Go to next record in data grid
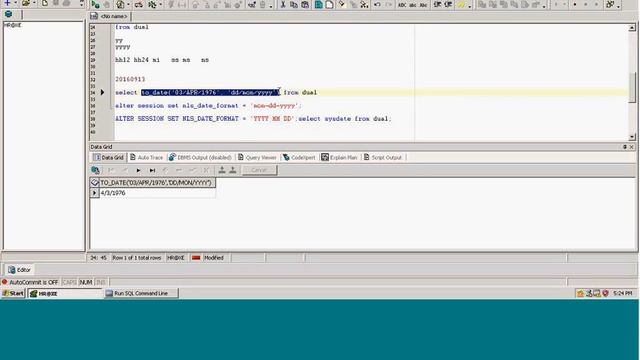Image resolution: width=640 pixels, height=360 pixels. click(x=138, y=170)
